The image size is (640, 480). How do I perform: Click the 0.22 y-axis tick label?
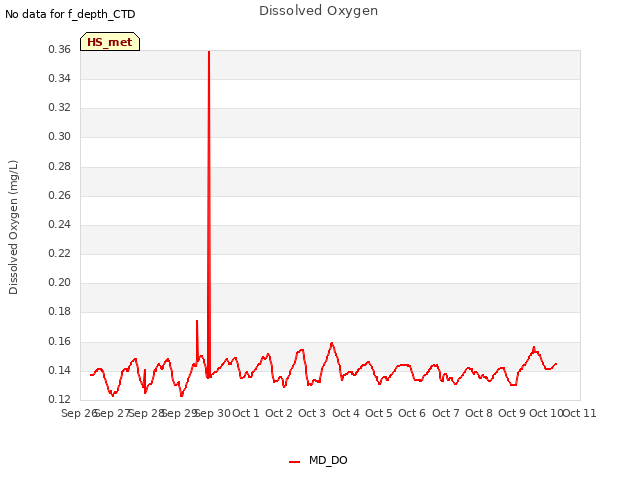[60, 253]
